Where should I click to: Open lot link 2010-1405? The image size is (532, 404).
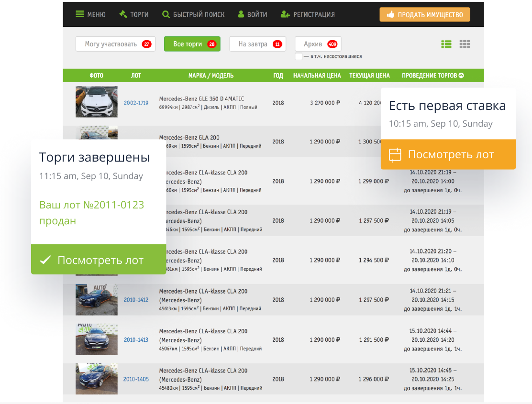click(136, 379)
